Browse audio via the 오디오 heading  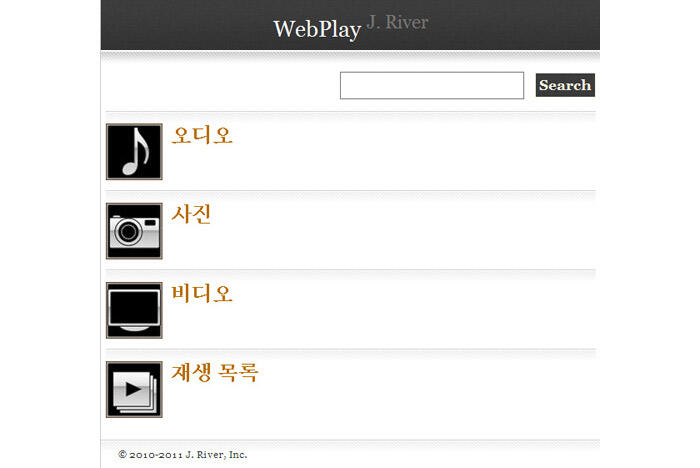(202, 135)
